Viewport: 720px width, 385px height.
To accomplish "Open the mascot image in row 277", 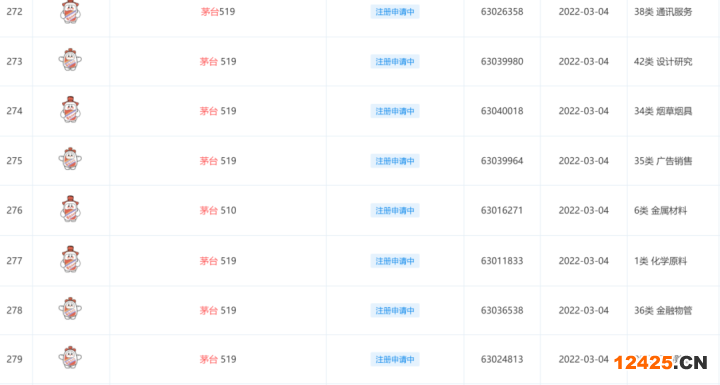I will pos(70,259).
